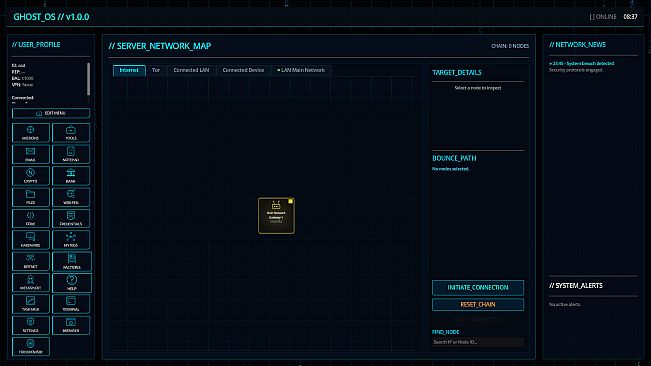Click the TARGET_DETAILS heading
Image resolution: width=651 pixels, height=366 pixels.
tap(457, 72)
